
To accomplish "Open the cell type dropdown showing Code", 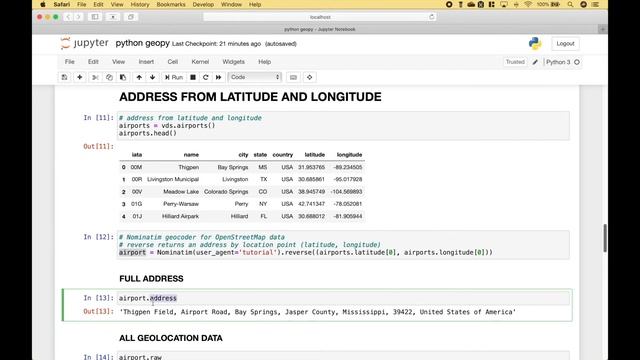I will point(255,77).
